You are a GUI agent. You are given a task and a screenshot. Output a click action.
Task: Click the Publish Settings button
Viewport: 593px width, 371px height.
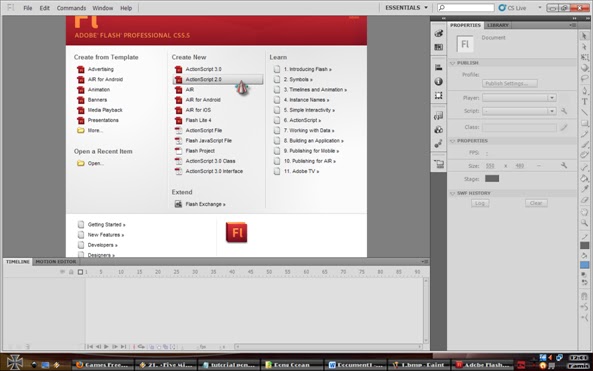click(509, 84)
